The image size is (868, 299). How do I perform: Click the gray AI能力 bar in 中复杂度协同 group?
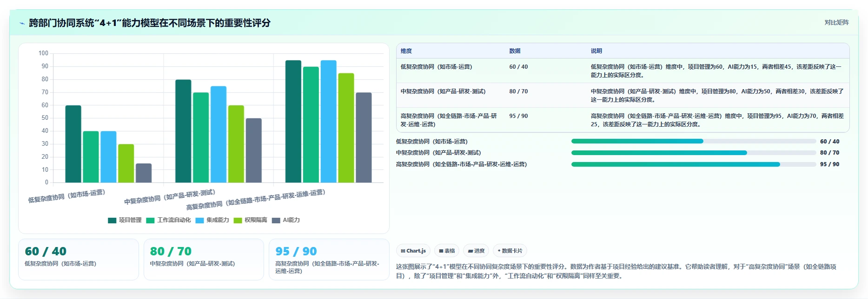pos(254,150)
